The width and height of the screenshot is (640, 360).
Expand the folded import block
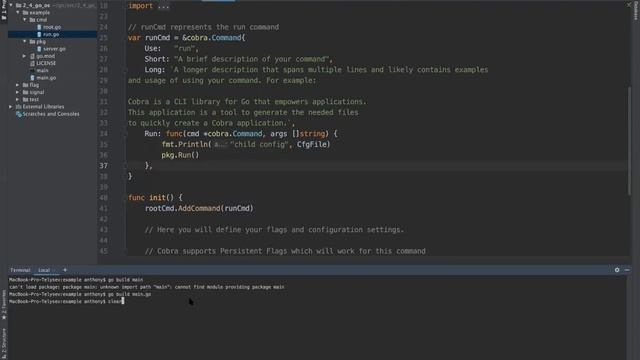click(x=163, y=6)
